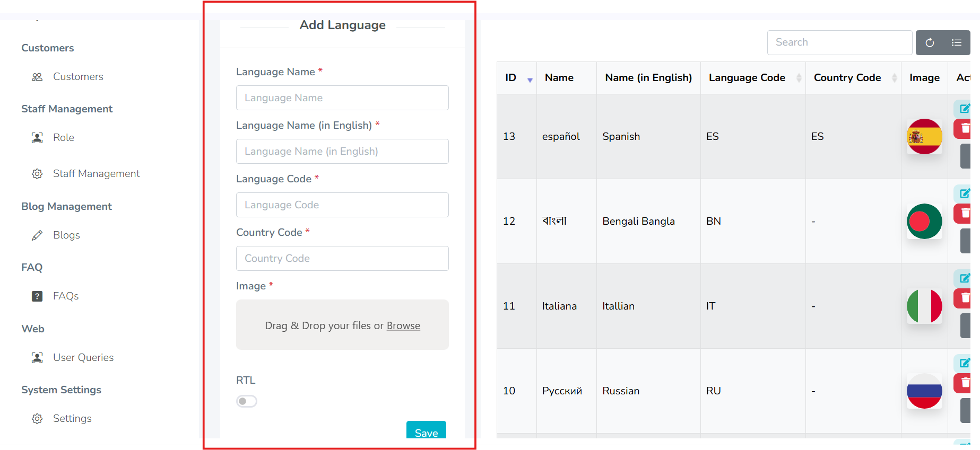
Task: Open the Role menu item
Action: pyautogui.click(x=64, y=138)
